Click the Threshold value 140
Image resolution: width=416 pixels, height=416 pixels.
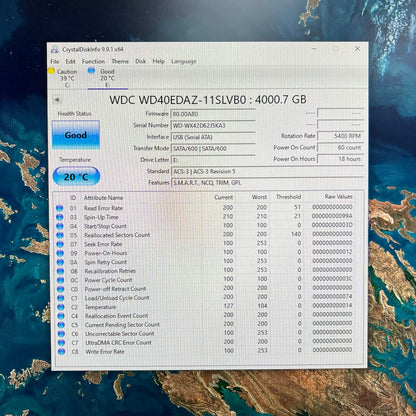296,234
